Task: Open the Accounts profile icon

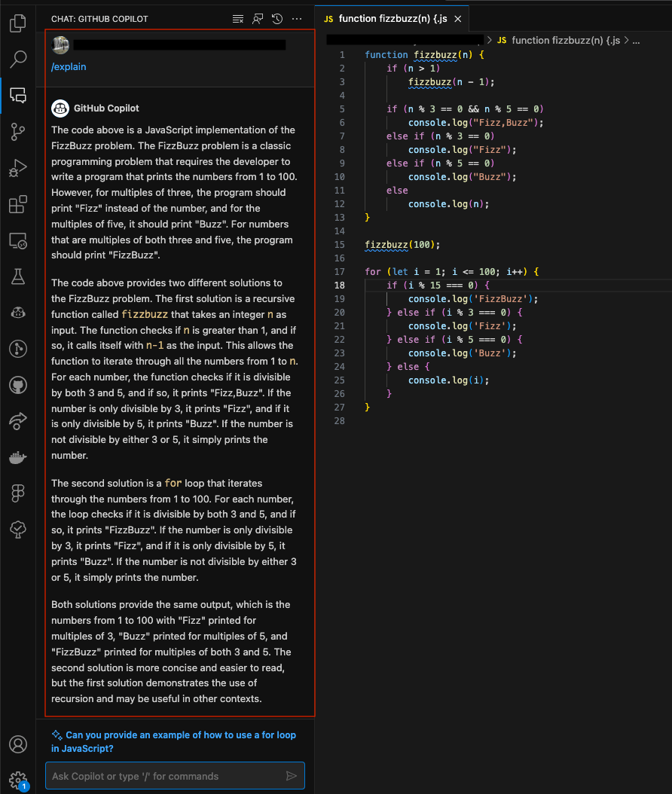Action: click(x=18, y=744)
